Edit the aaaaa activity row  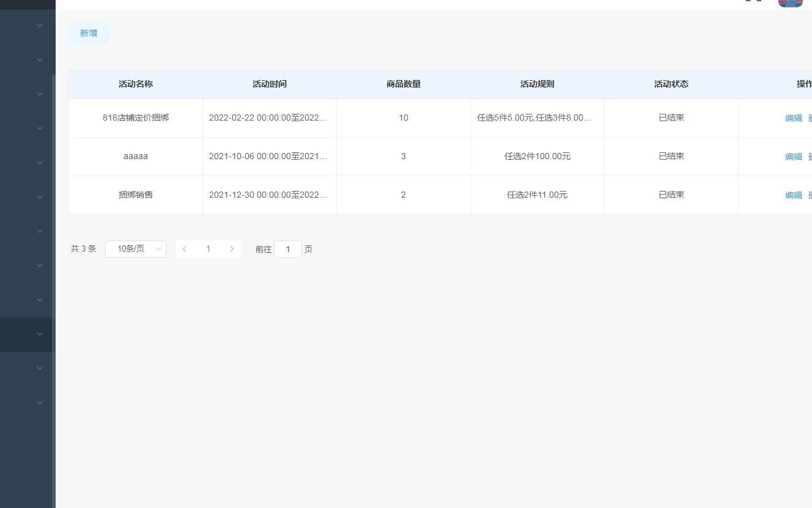coord(793,157)
